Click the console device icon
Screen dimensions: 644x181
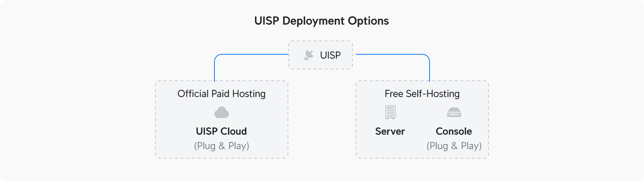coord(454,113)
